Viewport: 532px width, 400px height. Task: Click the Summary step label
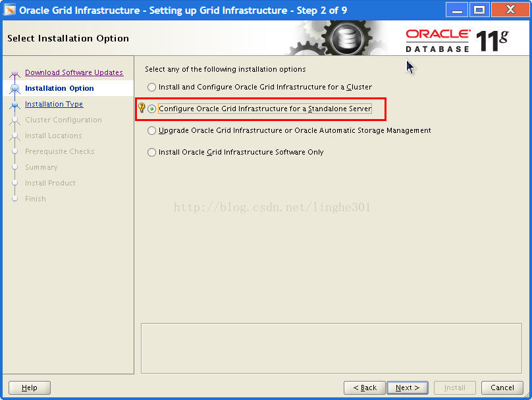(41, 167)
